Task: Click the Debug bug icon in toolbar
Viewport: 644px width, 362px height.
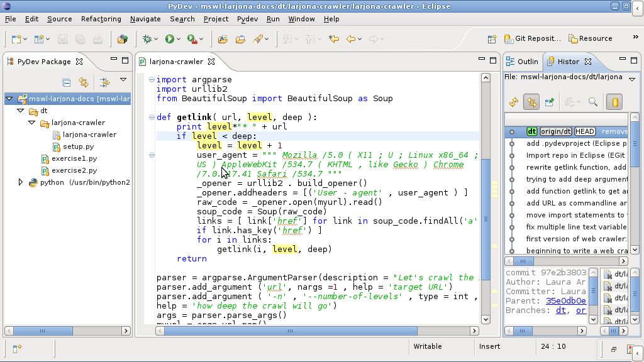Action: [147, 39]
